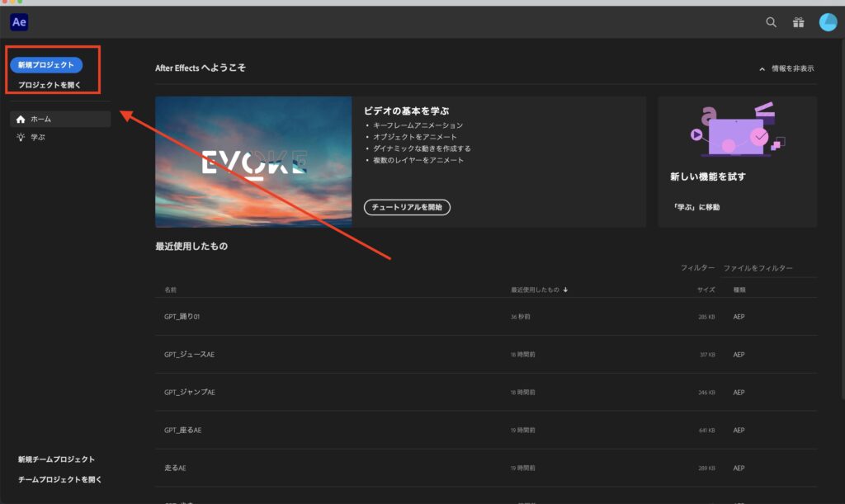
Task: Select the ホーム sidebar item
Action: pos(60,119)
